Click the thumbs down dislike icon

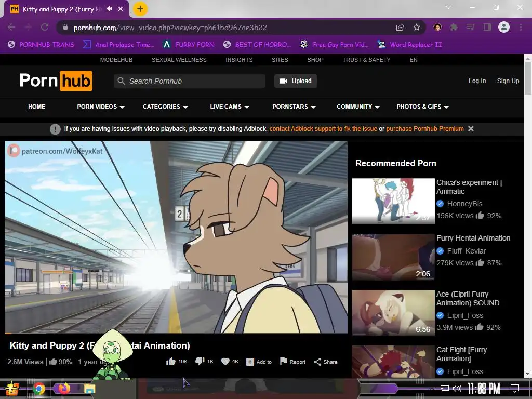[x=200, y=362]
